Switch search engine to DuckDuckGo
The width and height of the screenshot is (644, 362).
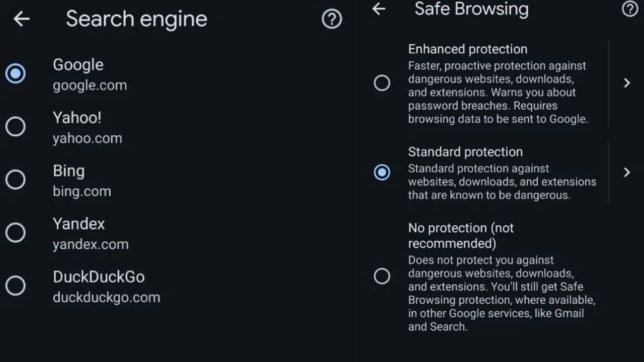point(16,286)
